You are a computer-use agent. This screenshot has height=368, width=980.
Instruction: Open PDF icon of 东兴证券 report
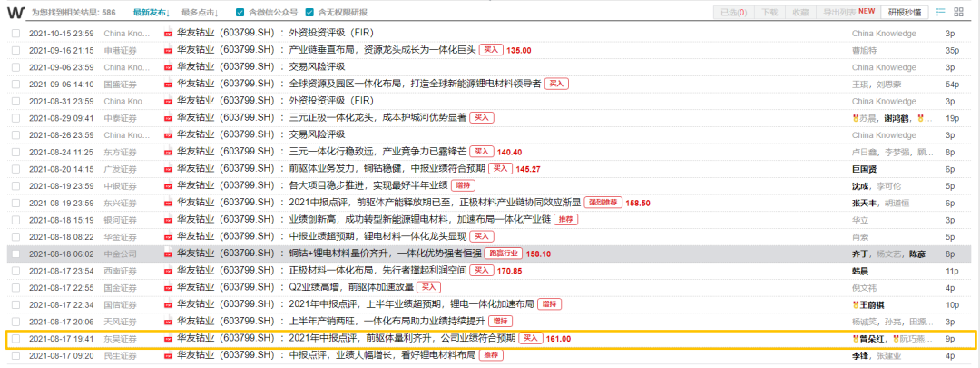tap(168, 203)
